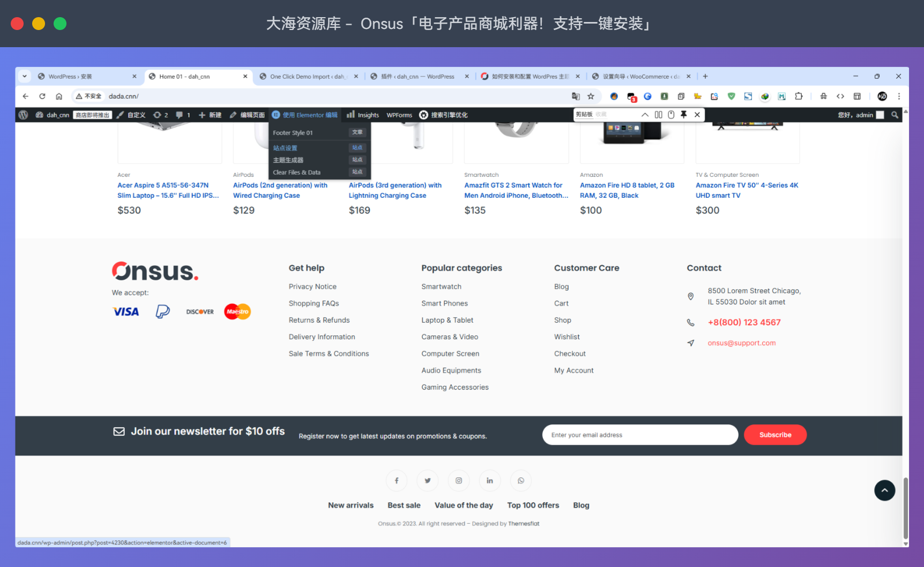
Task: Open the WhatsApp social icon link
Action: coord(520,481)
